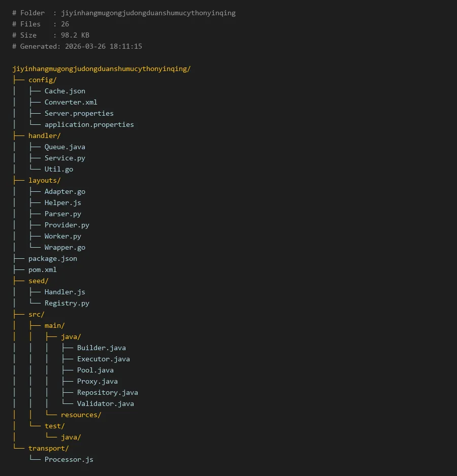Screen dimensions: 457x476
Task: Select the Repository.java file
Action: coord(107,393)
